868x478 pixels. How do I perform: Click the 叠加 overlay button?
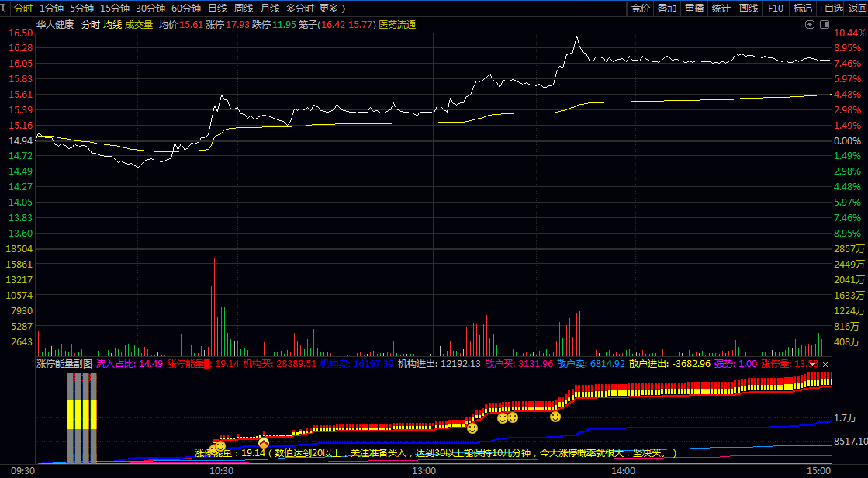(667, 9)
